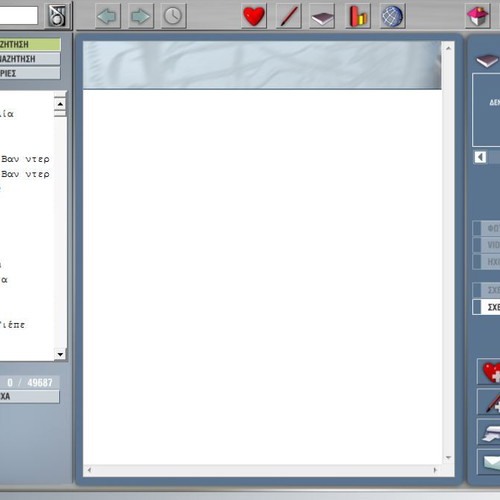Click the ΧΑ button below the counter
This screenshot has height=500, width=500.
[x=29, y=396]
